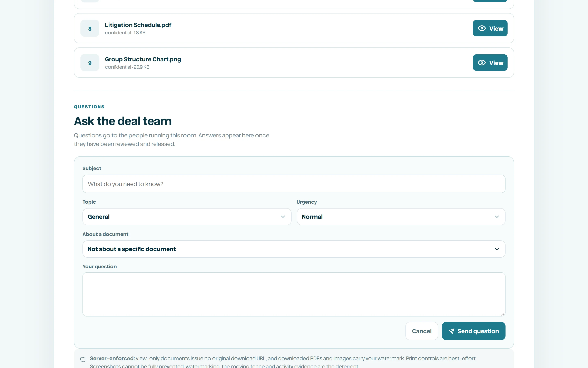Open the Urgency dropdown set to Normal
The height and width of the screenshot is (368, 588).
tap(401, 217)
